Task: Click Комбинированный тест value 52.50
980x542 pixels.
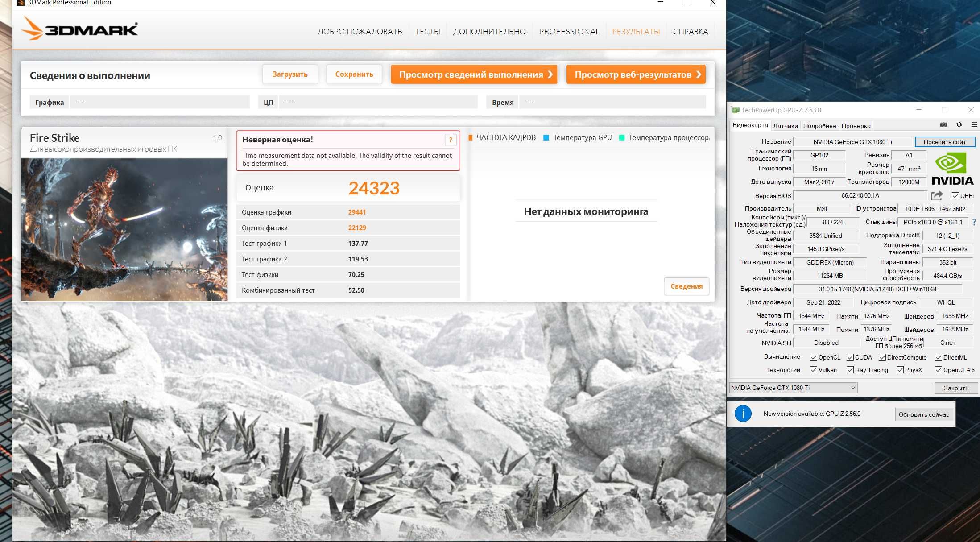Action: (356, 290)
